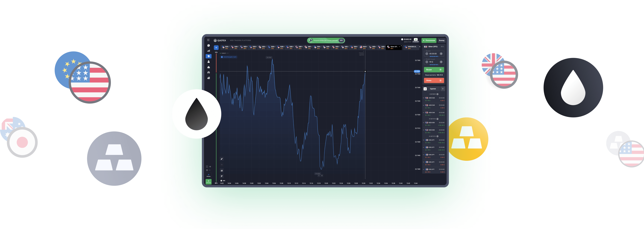Screen dimensions: 644x229
Task: Open the drawing tools pencil icon
Action: point(222,159)
